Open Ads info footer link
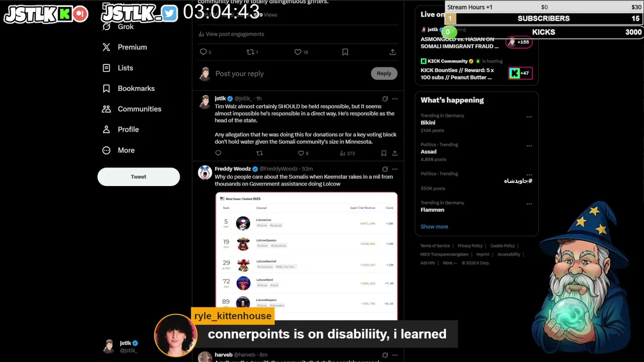644x362 pixels. point(428,263)
